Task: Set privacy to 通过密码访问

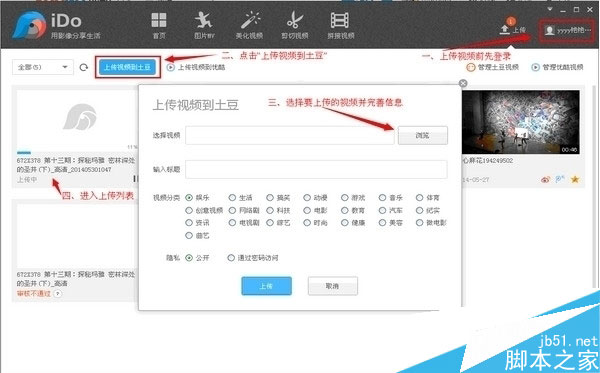Action: coord(231,258)
